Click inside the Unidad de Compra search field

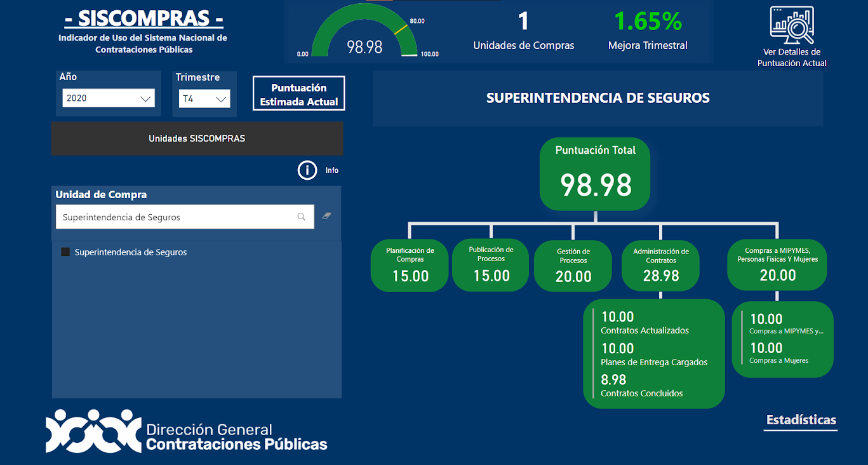178,217
